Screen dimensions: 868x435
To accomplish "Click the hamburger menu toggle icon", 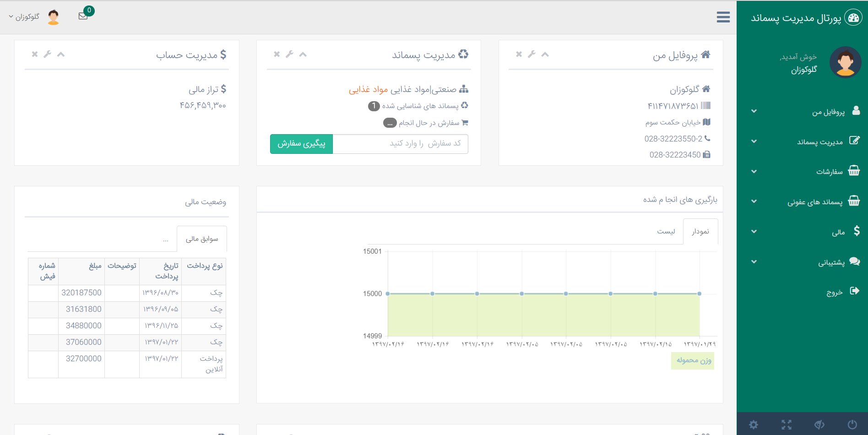I will point(723,17).
